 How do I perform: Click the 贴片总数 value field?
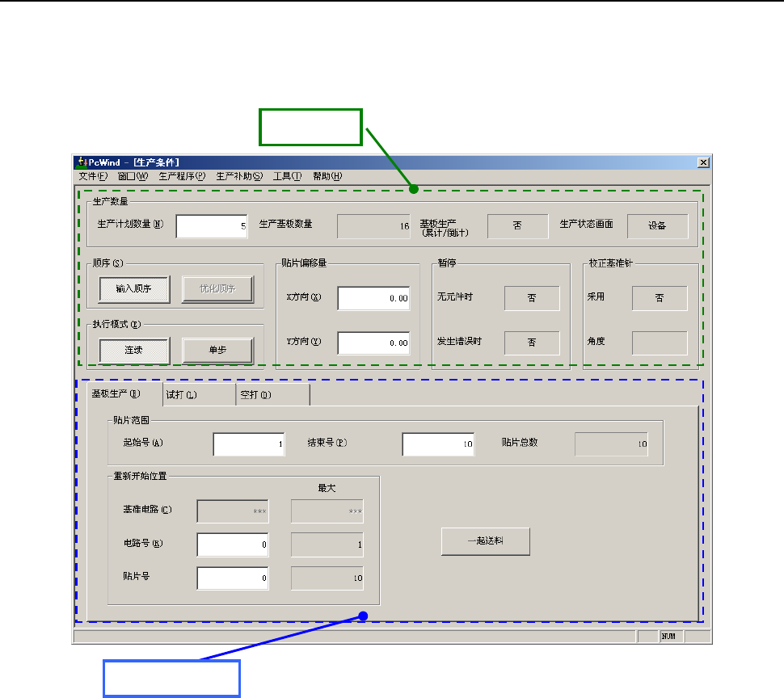(x=611, y=444)
